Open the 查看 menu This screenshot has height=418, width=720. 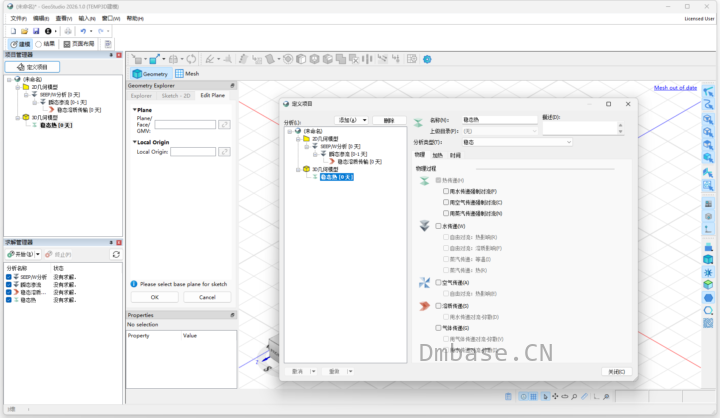coord(64,18)
